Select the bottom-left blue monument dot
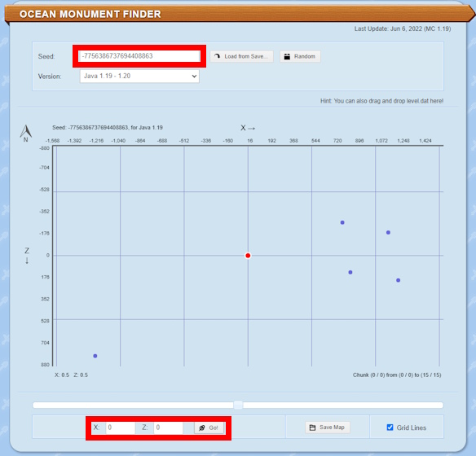The image size is (476, 456). tap(95, 356)
